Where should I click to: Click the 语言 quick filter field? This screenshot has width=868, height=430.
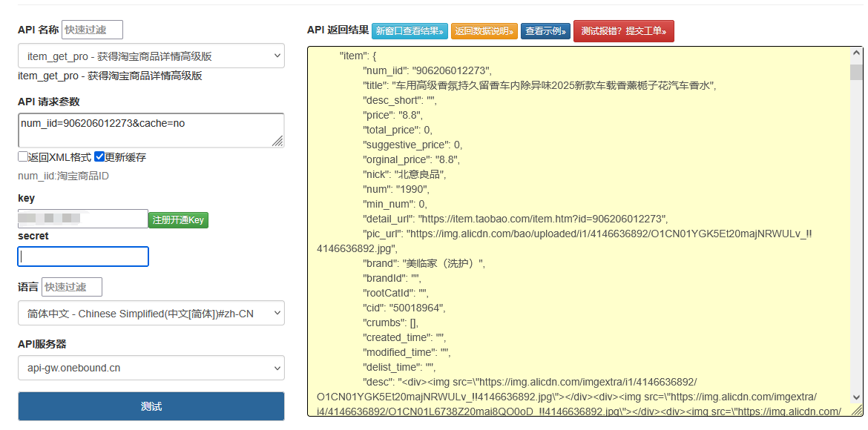point(72,287)
